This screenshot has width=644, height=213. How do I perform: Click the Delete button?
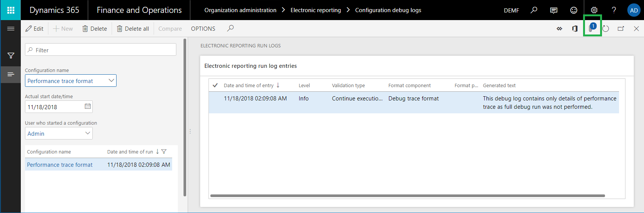pyautogui.click(x=95, y=28)
